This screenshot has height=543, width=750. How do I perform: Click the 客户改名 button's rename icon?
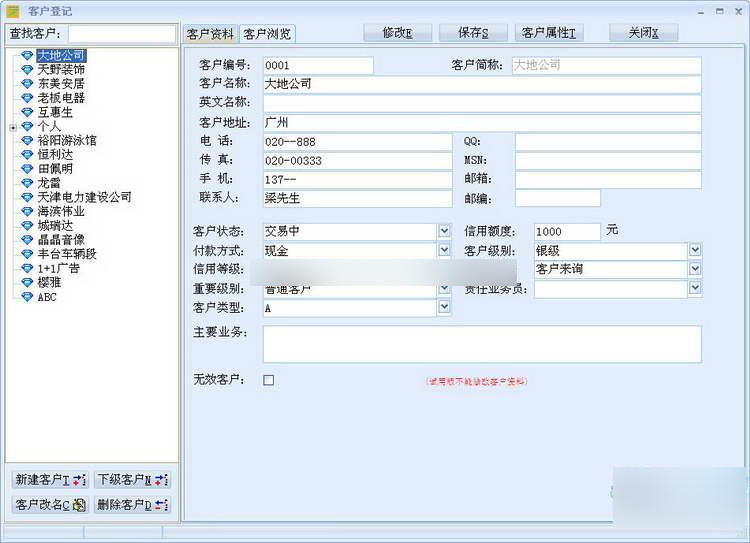(x=80, y=505)
